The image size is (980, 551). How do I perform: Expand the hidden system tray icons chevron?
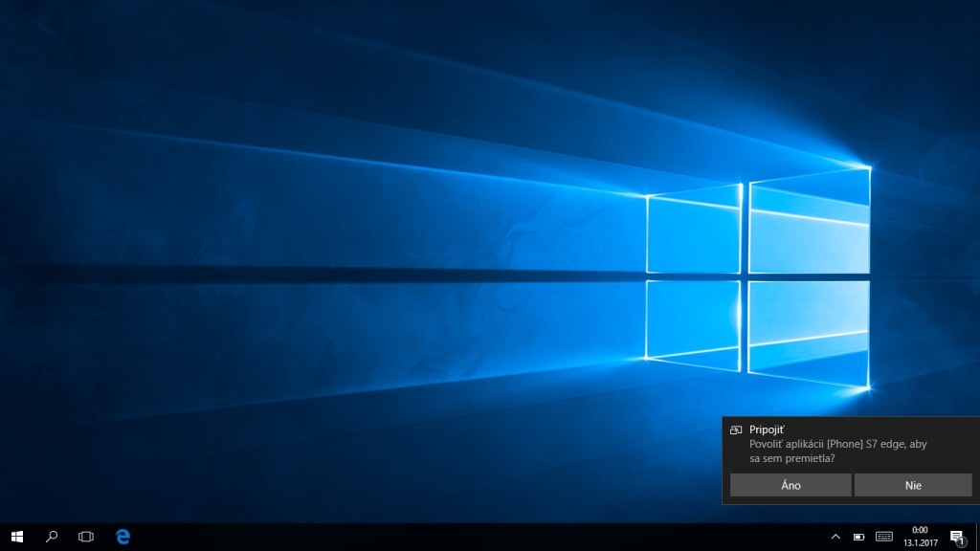(835, 537)
